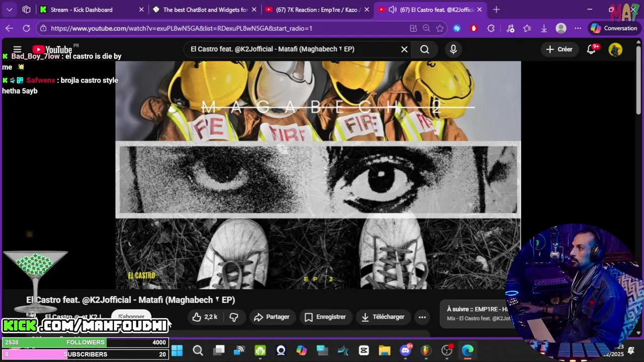Reload the page

pos(26,28)
